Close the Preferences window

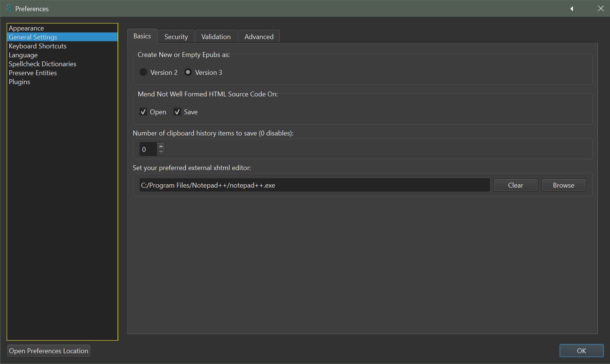click(x=601, y=9)
